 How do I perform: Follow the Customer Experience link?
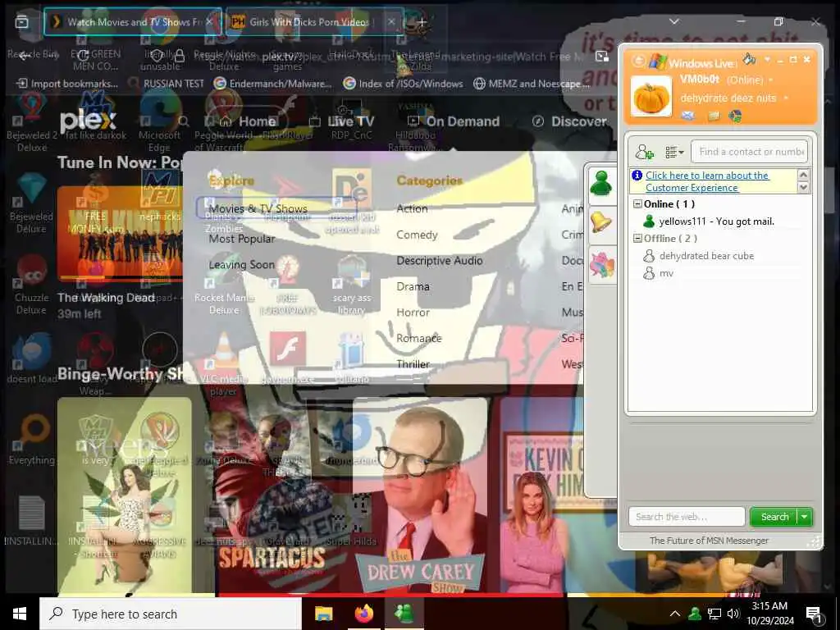(707, 181)
